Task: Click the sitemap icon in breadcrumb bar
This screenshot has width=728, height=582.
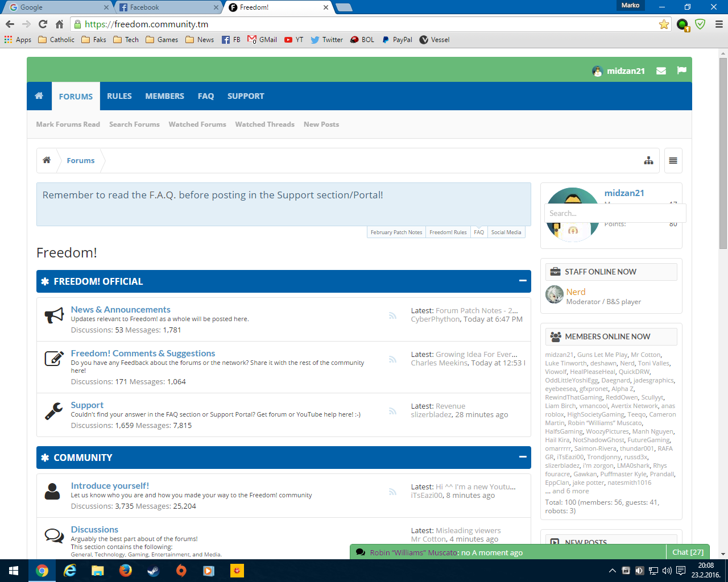Action: coord(648,161)
